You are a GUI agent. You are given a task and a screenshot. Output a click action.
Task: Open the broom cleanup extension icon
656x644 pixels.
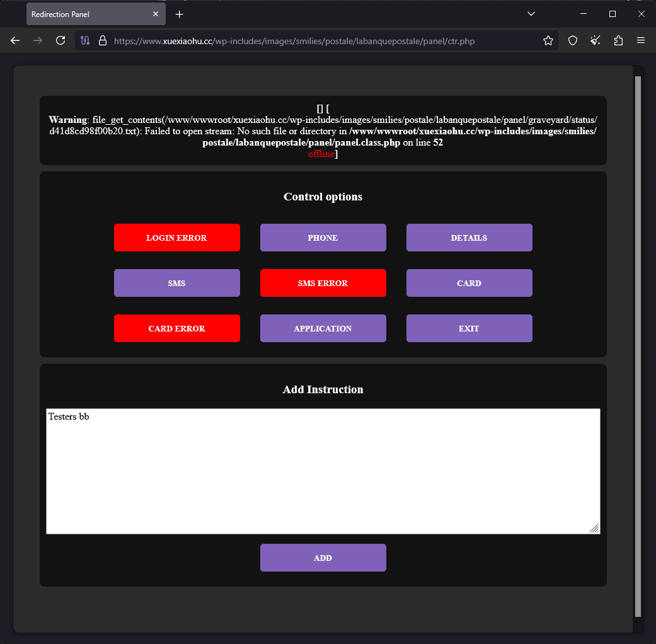point(595,40)
